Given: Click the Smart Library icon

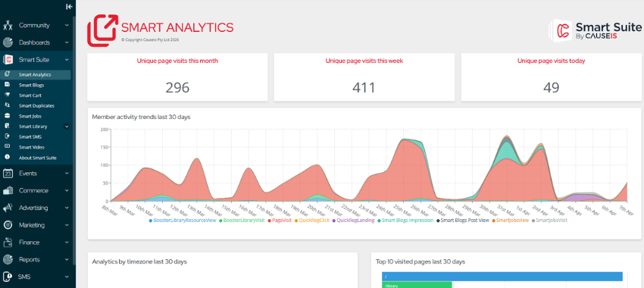Looking at the screenshot, I should 7,126.
